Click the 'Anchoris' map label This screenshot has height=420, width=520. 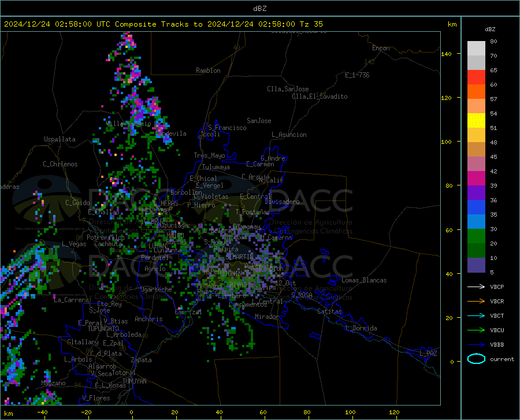pyautogui.click(x=148, y=319)
